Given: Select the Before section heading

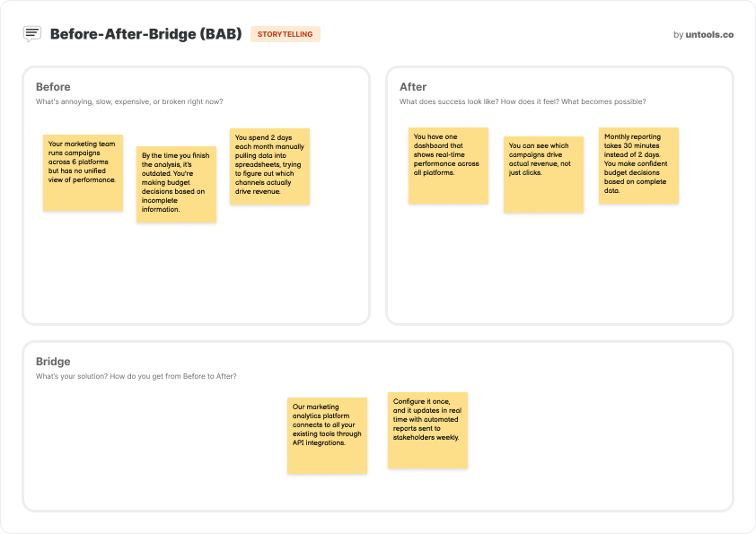Looking at the screenshot, I should (x=53, y=87).
